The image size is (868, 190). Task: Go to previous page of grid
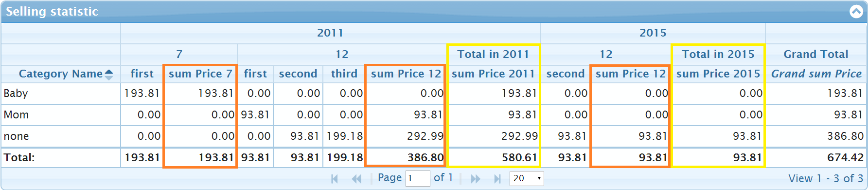[357, 179]
